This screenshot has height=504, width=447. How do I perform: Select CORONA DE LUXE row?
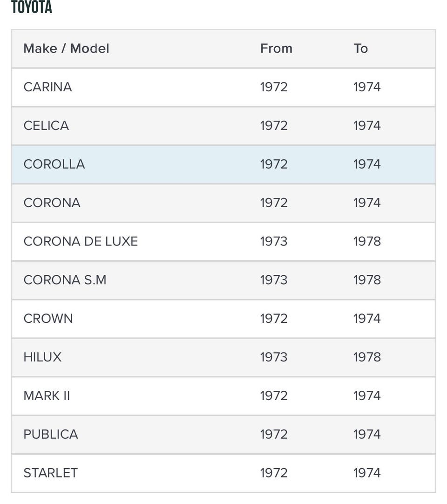tap(81, 241)
